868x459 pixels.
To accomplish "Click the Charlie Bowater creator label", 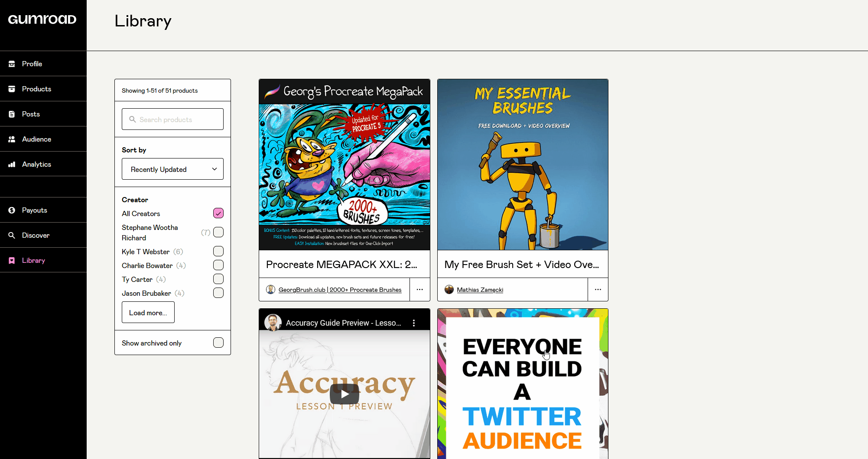I will click(x=147, y=265).
